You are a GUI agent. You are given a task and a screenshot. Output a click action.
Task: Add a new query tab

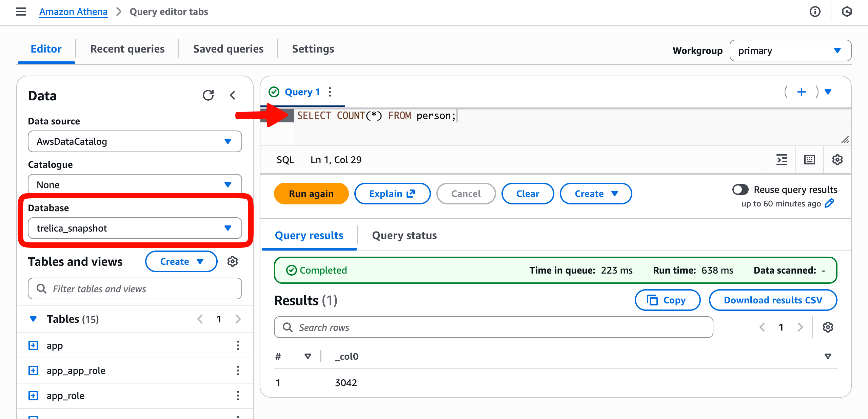[x=802, y=92]
